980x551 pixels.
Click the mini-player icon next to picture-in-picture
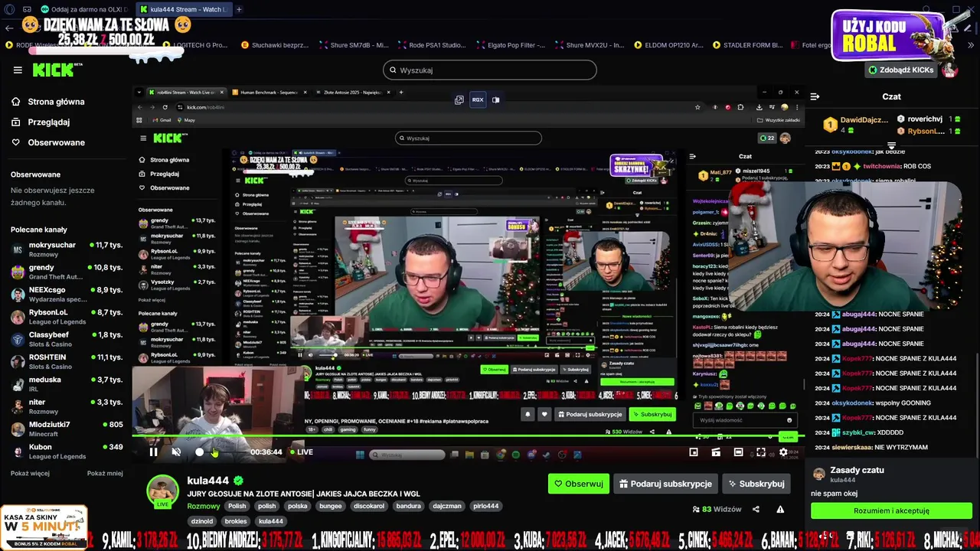pyautogui.click(x=716, y=452)
